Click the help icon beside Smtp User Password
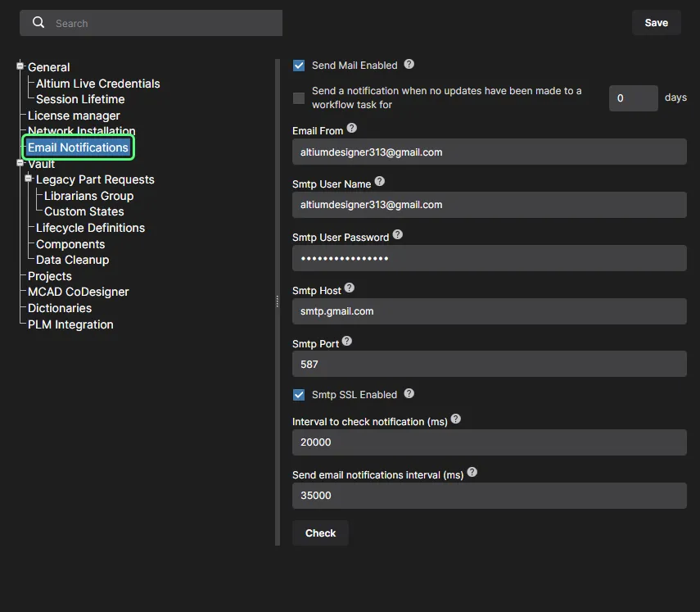This screenshot has width=700, height=612. (x=398, y=235)
